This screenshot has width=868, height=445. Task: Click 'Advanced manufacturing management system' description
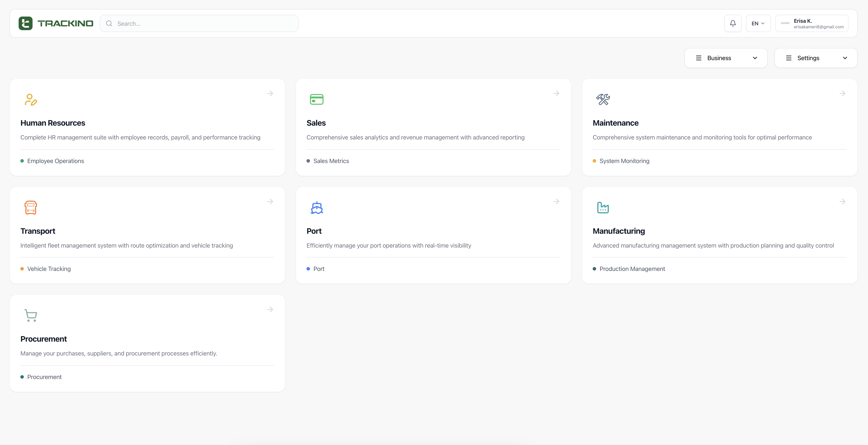pyautogui.click(x=713, y=245)
